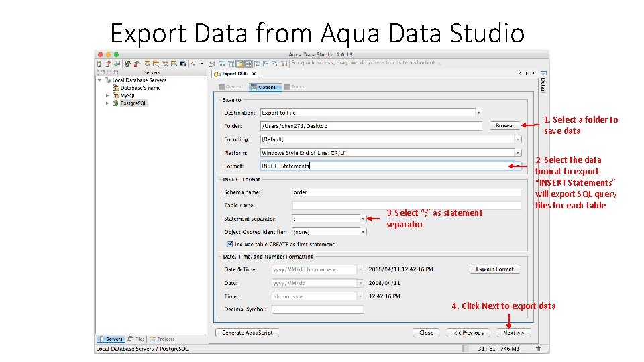This screenshot has width=644, height=362.
Task: Click the empty Table name field
Action: [407, 205]
